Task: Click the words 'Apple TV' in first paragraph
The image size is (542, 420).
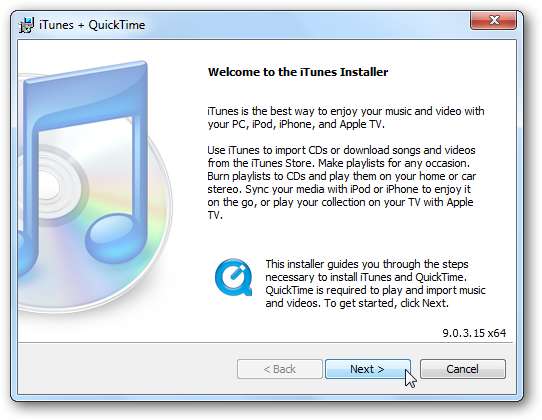Action: pyautogui.click(x=361, y=124)
